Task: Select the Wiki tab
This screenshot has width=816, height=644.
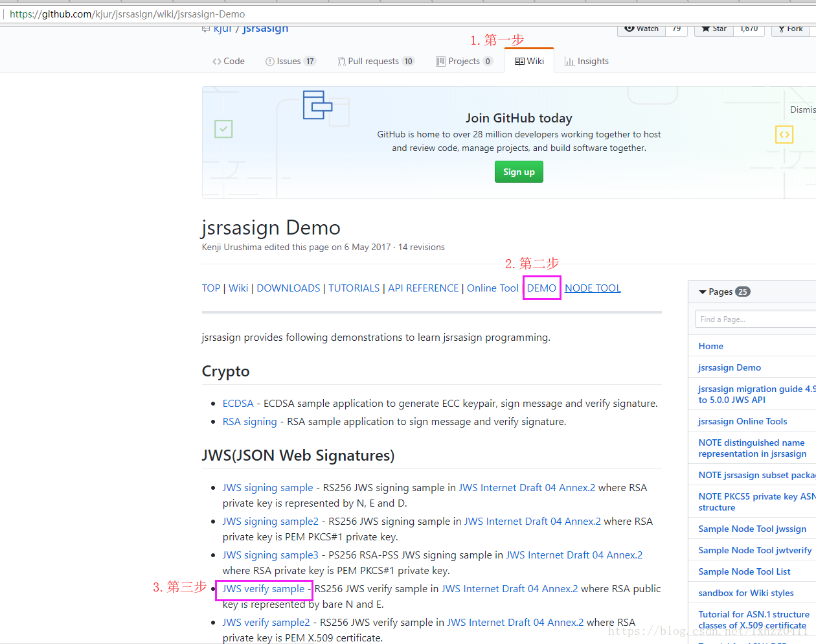Action: [529, 61]
